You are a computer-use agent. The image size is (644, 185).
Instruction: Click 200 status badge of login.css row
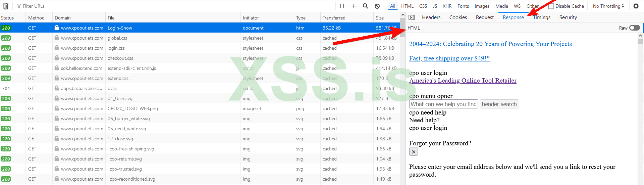6,48
